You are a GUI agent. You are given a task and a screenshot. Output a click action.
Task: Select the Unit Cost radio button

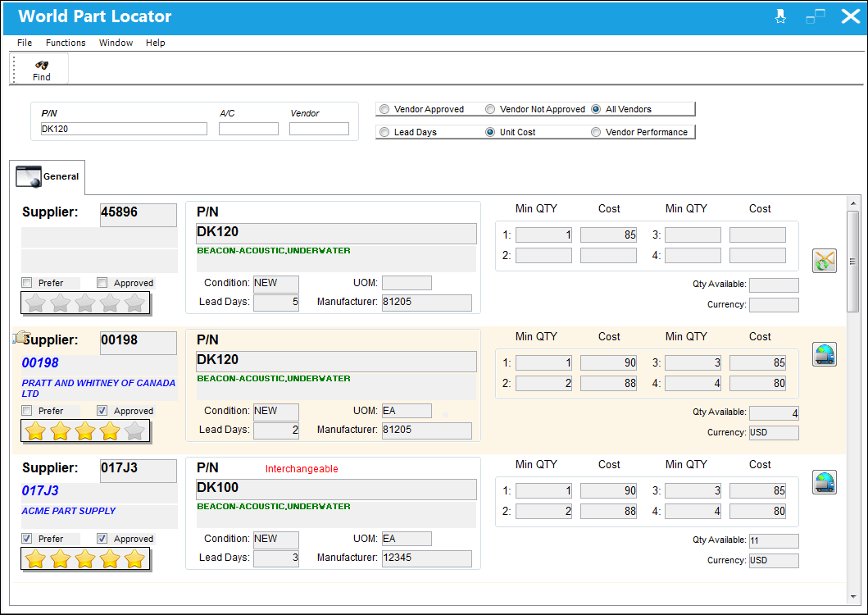coord(490,132)
